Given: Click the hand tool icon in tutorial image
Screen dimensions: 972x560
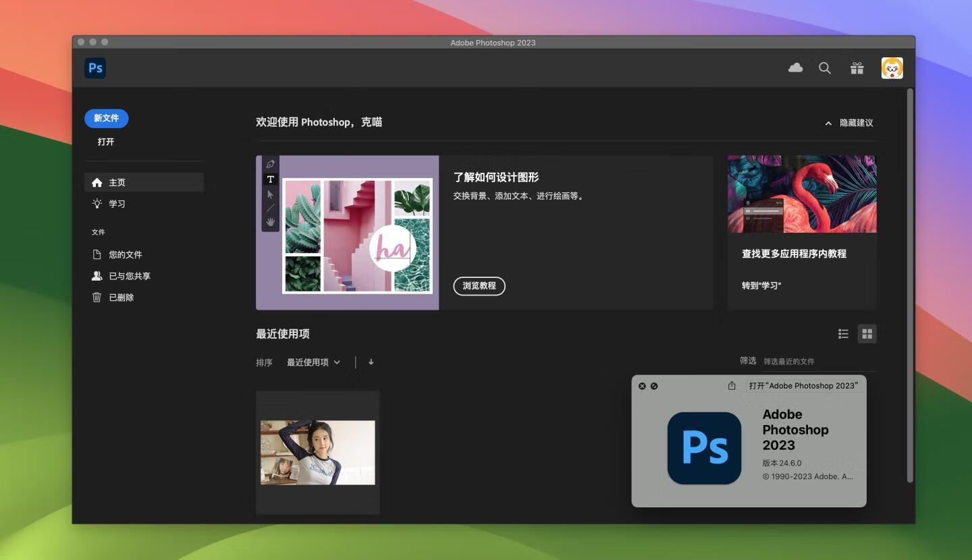Looking at the screenshot, I should pos(271,222).
